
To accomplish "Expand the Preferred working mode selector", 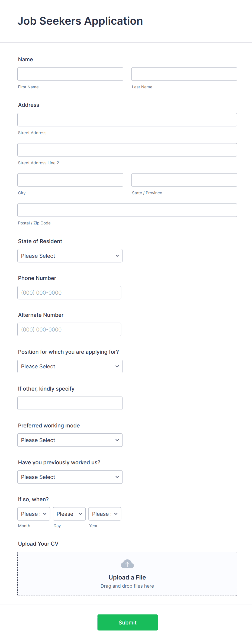I will pyautogui.click(x=70, y=440).
